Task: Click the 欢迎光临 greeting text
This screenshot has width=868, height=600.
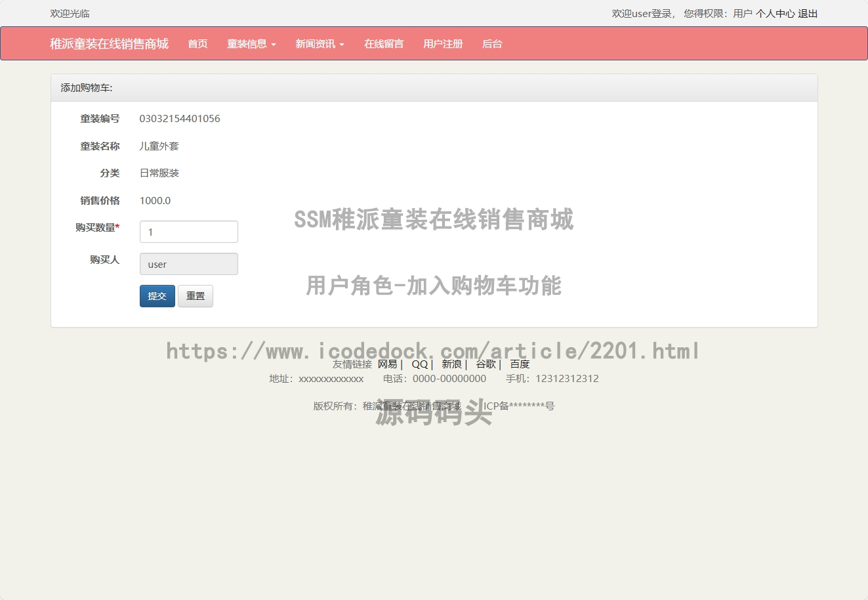Action: pos(70,13)
